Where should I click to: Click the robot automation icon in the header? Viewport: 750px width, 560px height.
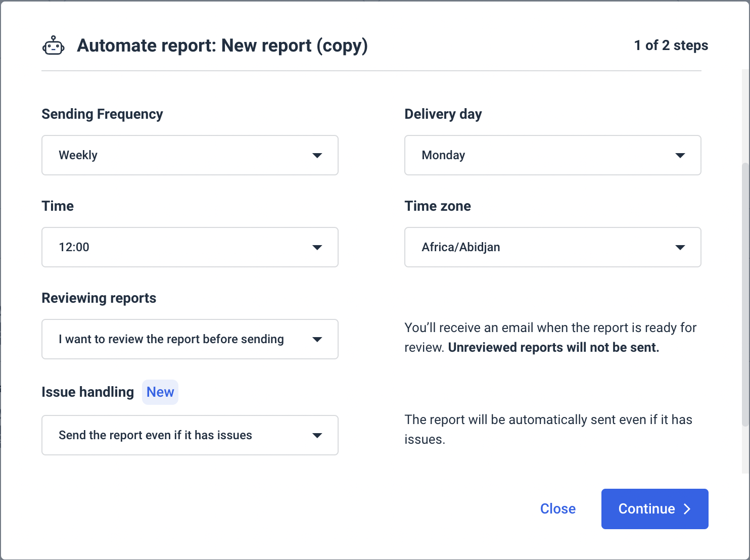tap(54, 45)
